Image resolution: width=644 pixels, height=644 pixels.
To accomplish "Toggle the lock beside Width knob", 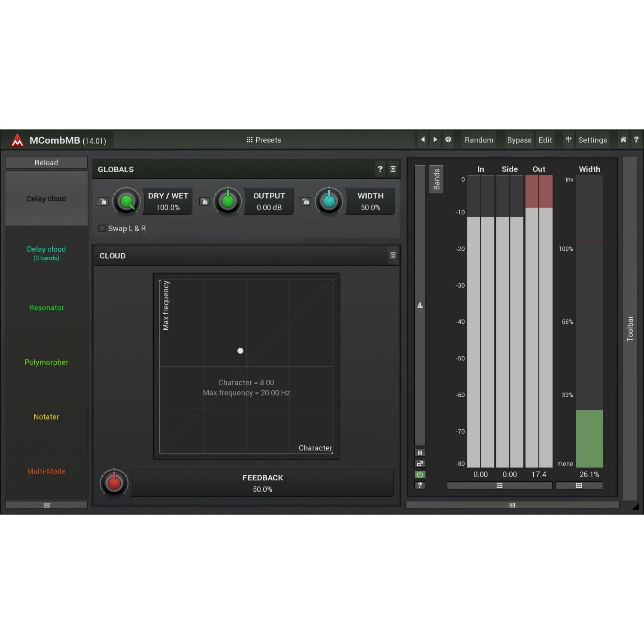I will click(x=306, y=201).
